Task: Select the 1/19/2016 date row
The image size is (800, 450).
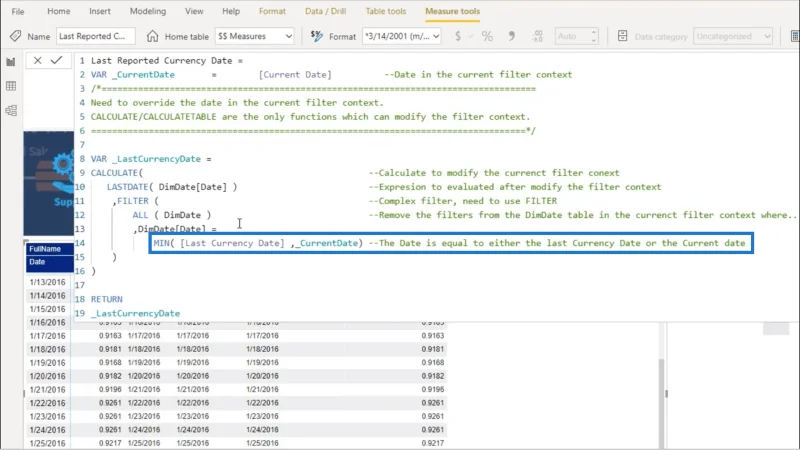Action: pyautogui.click(x=47, y=363)
